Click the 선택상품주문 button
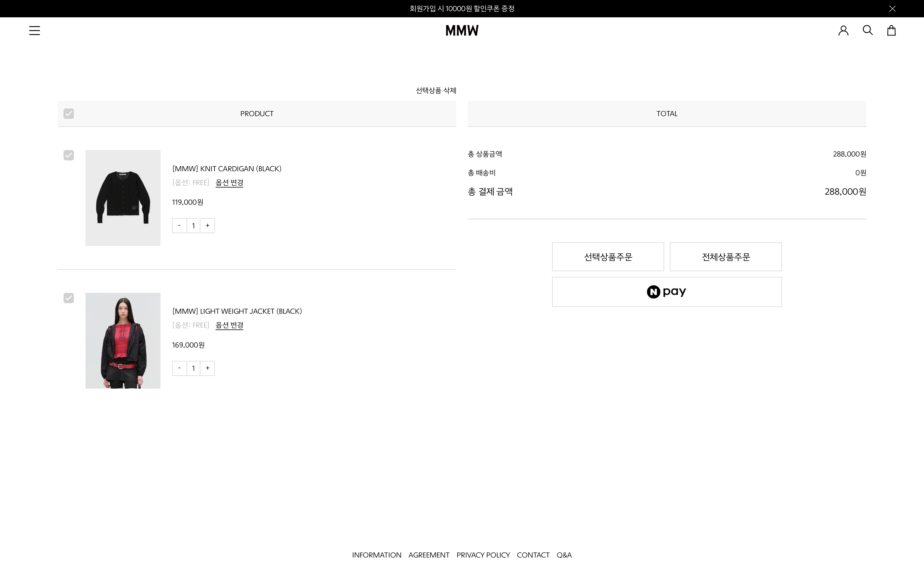The width and height of the screenshot is (924, 577). point(608,257)
